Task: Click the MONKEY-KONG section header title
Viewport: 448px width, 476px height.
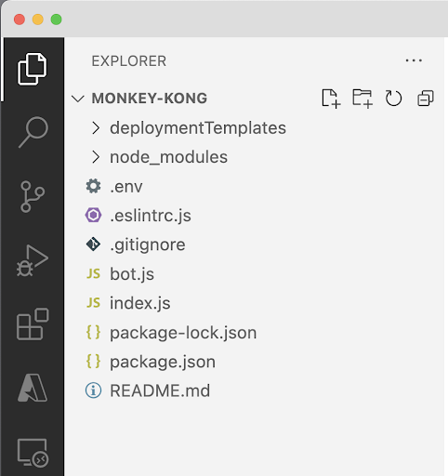Action: 150,99
